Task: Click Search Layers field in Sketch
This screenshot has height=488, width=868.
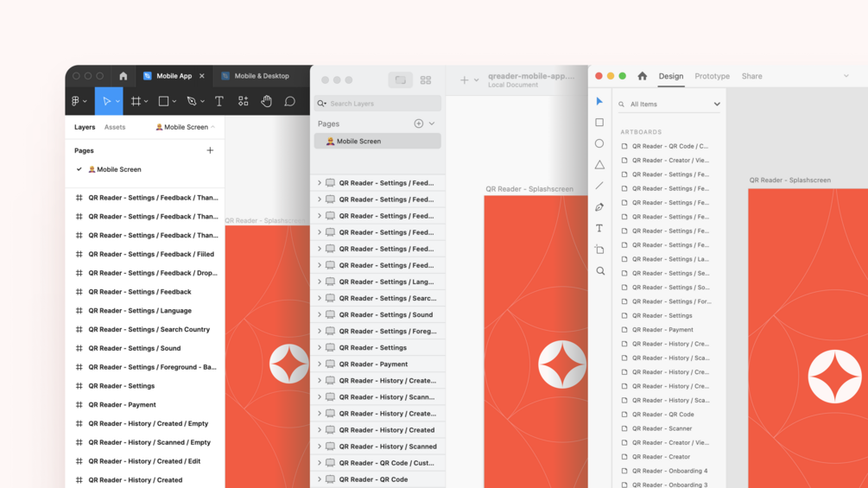Action: click(x=377, y=104)
